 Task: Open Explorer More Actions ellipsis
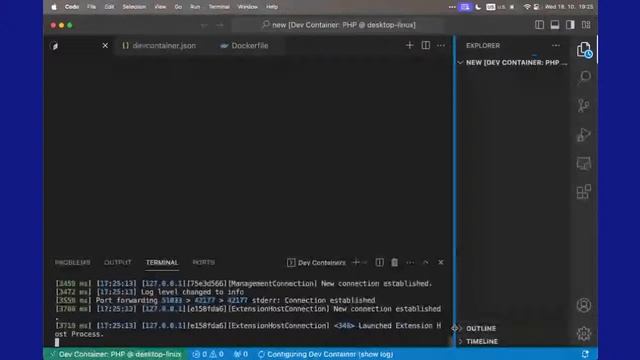[556, 46]
